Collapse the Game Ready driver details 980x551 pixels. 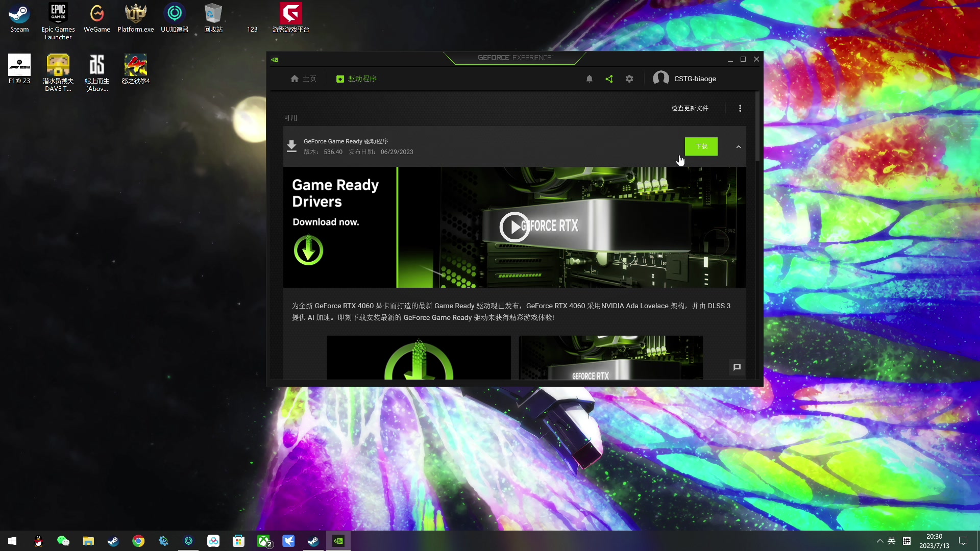(739, 147)
